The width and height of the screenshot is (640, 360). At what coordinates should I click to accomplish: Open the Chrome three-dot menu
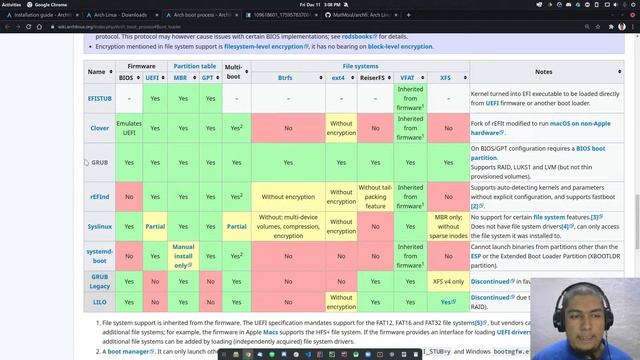coord(633,27)
